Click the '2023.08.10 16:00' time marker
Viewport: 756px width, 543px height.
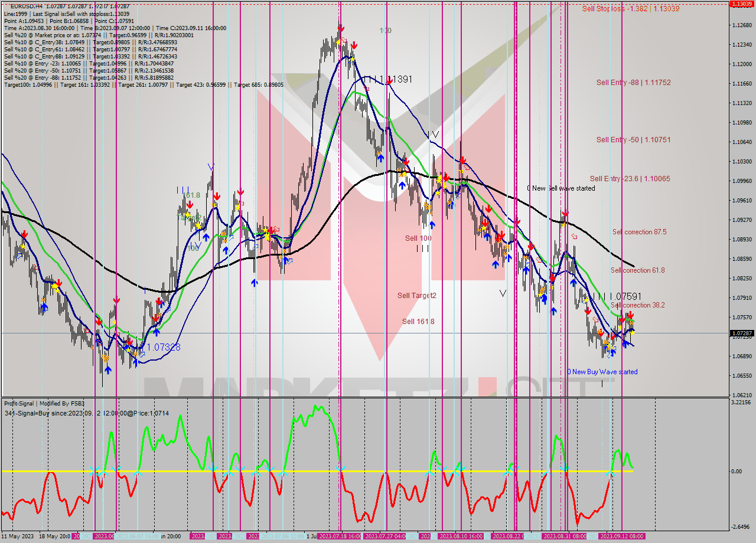coord(460,537)
